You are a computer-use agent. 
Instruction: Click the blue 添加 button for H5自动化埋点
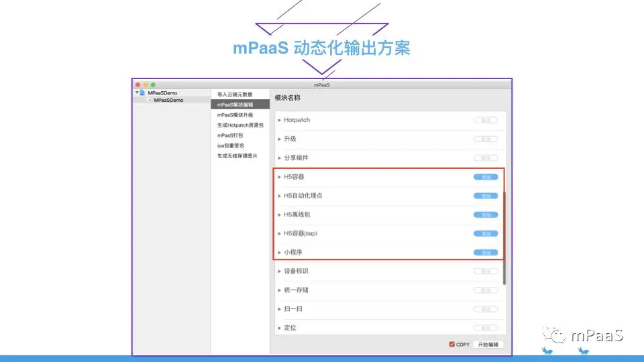click(x=486, y=196)
